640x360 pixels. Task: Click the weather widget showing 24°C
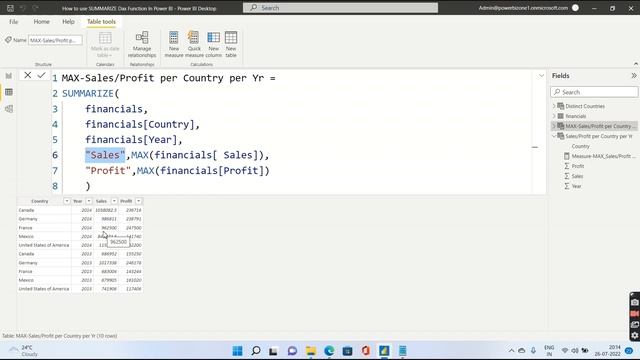click(x=24, y=351)
